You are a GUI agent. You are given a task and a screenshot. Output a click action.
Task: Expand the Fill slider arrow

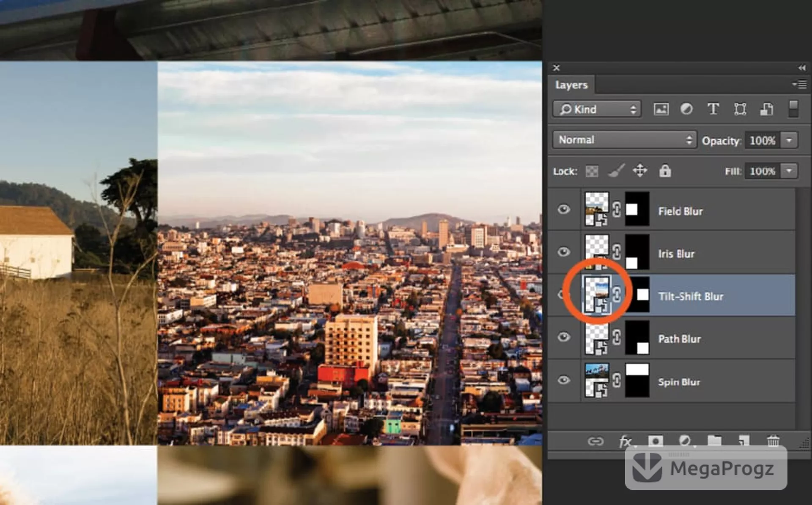pos(789,171)
